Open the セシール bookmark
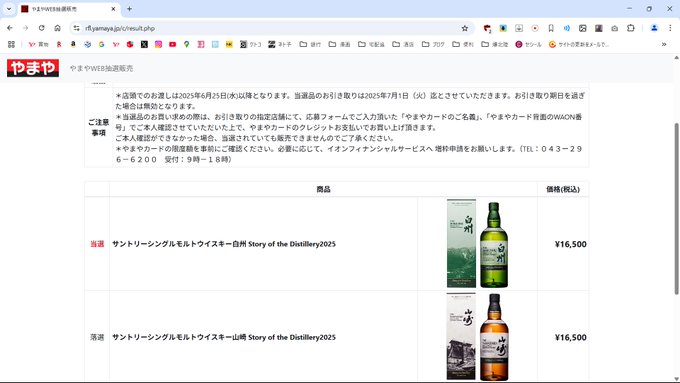 coord(528,44)
